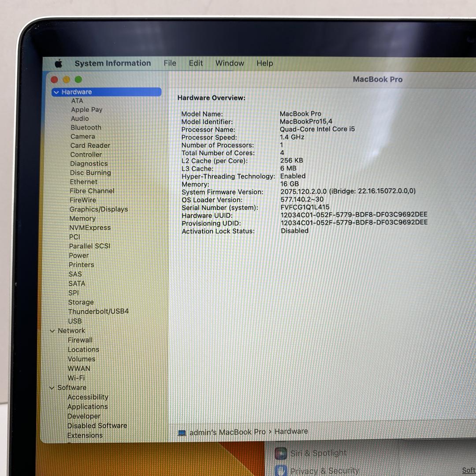Select Disc Burning in the sidebar

pyautogui.click(x=90, y=173)
